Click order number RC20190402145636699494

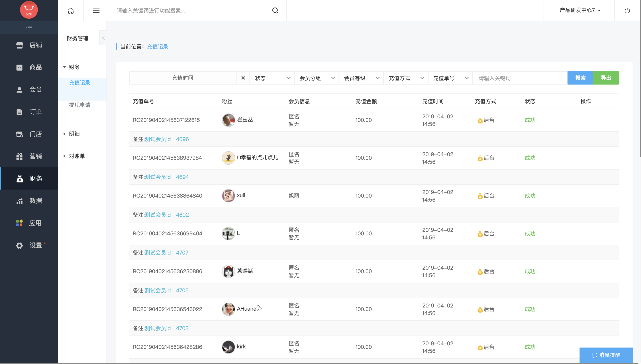coord(167,233)
